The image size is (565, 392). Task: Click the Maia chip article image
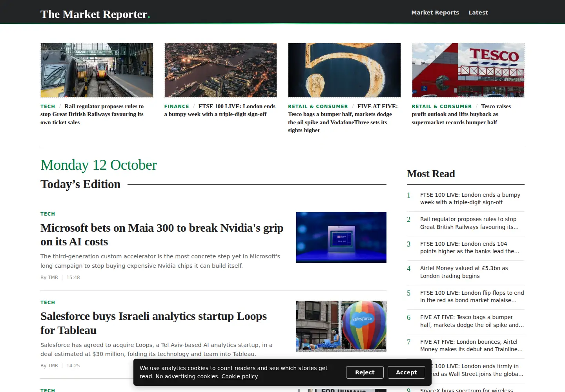tap(341, 238)
